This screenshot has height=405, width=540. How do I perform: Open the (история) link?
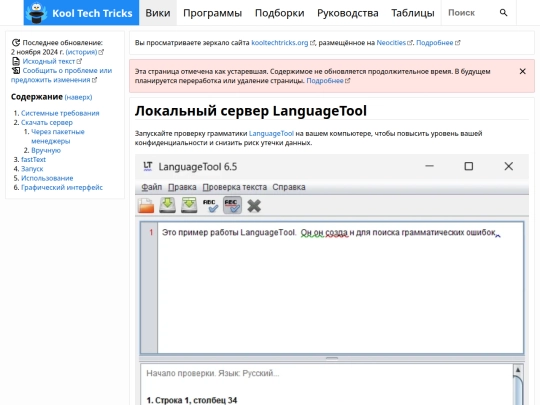point(81,52)
